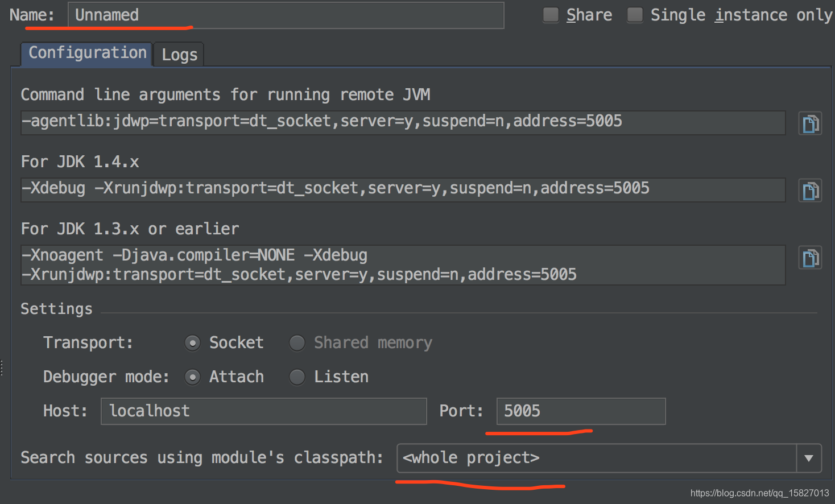The image size is (835, 504).
Task: Focus the Name field containing Unnamed
Action: click(286, 15)
